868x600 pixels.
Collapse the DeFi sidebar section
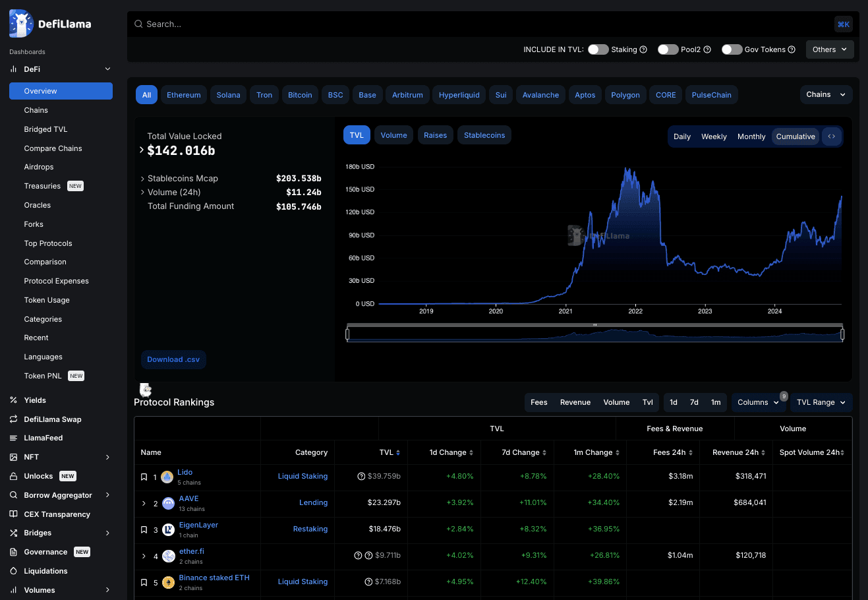pyautogui.click(x=108, y=69)
